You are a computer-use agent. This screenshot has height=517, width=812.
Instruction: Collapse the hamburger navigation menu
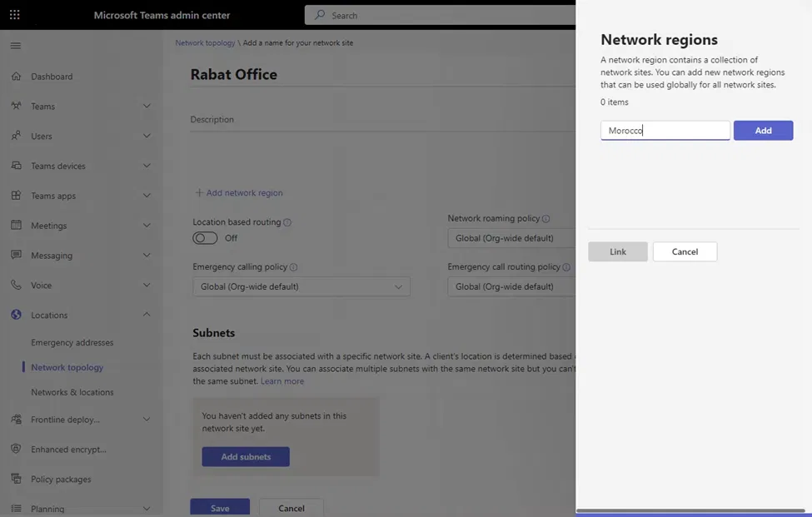(x=15, y=46)
